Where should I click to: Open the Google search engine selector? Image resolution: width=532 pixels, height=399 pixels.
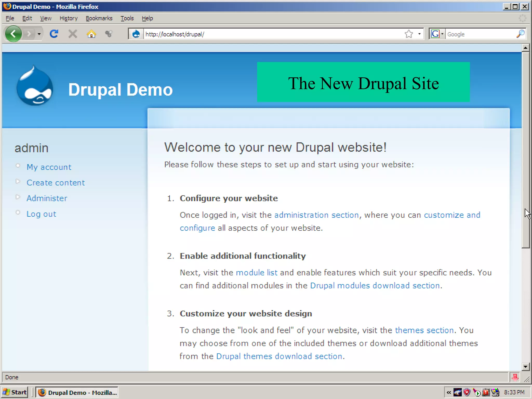437,34
